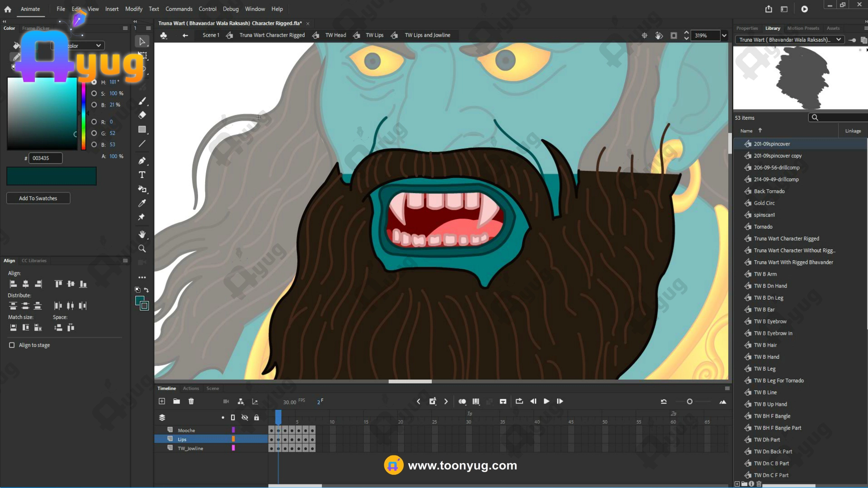Open the stage zoom percentage dropdown
The image size is (868, 488).
pyautogui.click(x=724, y=35)
